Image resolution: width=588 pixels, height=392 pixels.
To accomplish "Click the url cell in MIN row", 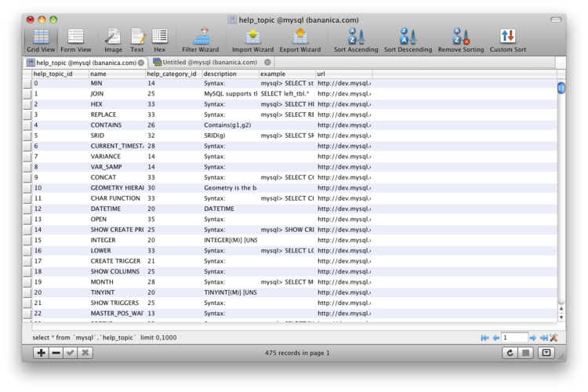I will pyautogui.click(x=344, y=83).
